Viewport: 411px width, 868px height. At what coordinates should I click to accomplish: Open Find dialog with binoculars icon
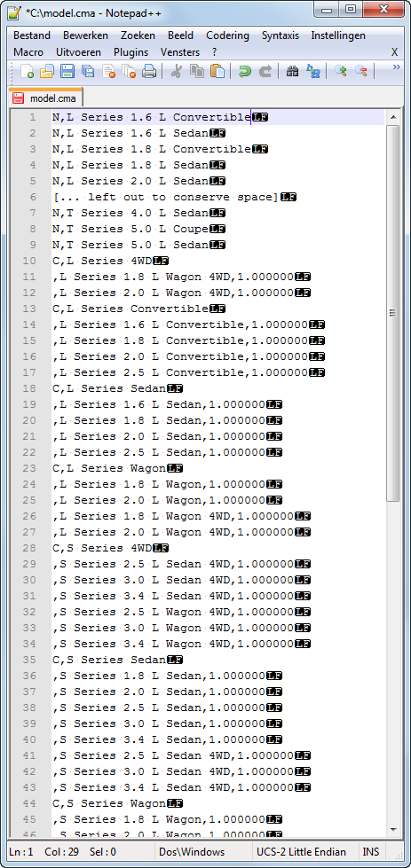292,72
